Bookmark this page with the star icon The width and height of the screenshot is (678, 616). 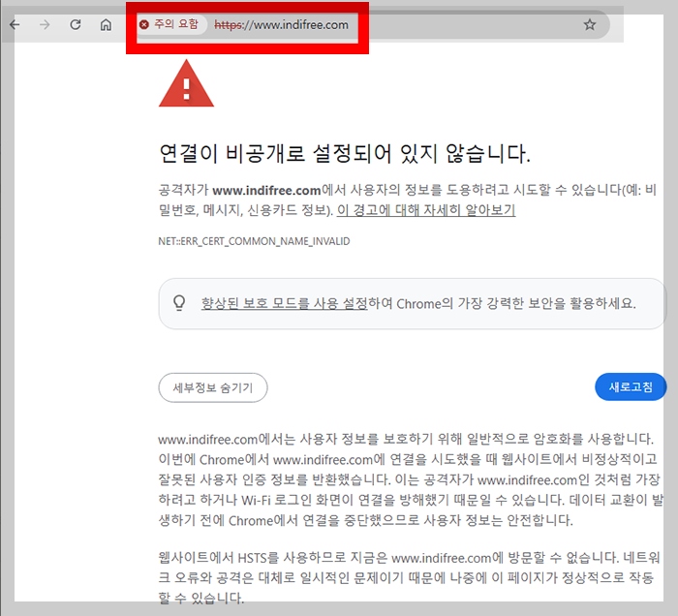589,24
